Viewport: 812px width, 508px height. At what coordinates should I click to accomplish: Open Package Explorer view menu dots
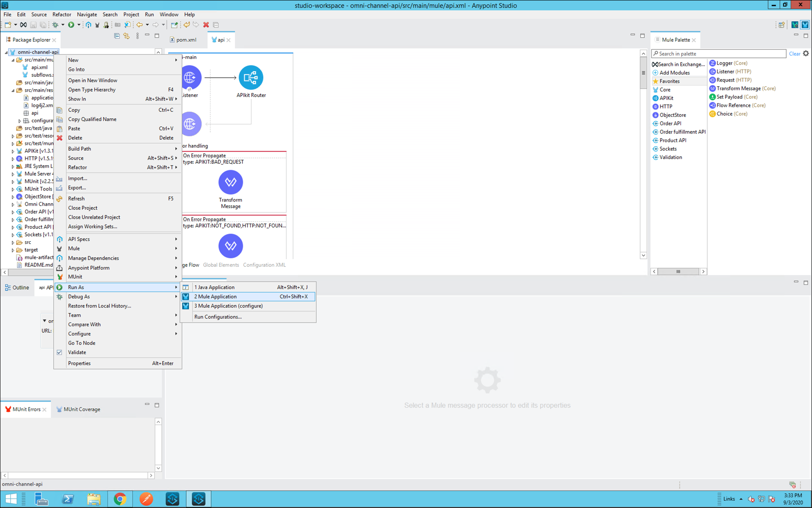coord(137,36)
